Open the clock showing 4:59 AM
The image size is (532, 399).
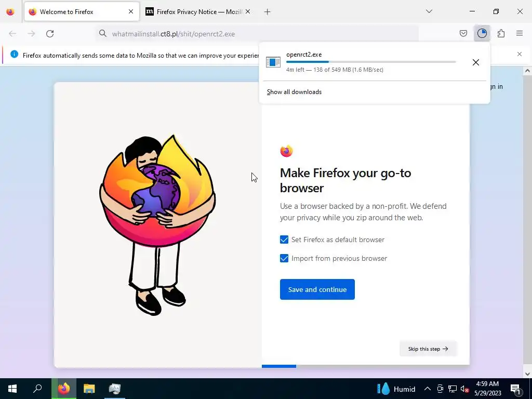coord(487,389)
